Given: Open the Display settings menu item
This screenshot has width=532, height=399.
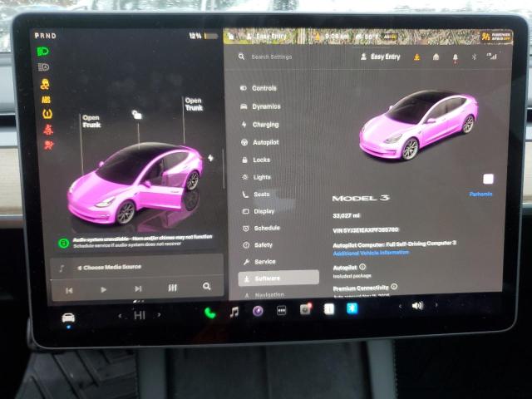Looking at the screenshot, I should pyautogui.click(x=264, y=211).
